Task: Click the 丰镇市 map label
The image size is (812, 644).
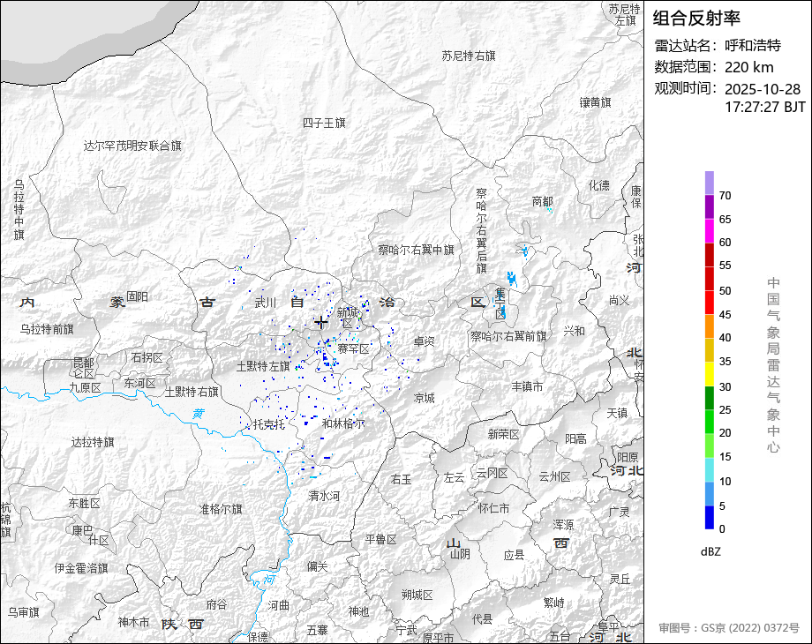Action: 527,386
